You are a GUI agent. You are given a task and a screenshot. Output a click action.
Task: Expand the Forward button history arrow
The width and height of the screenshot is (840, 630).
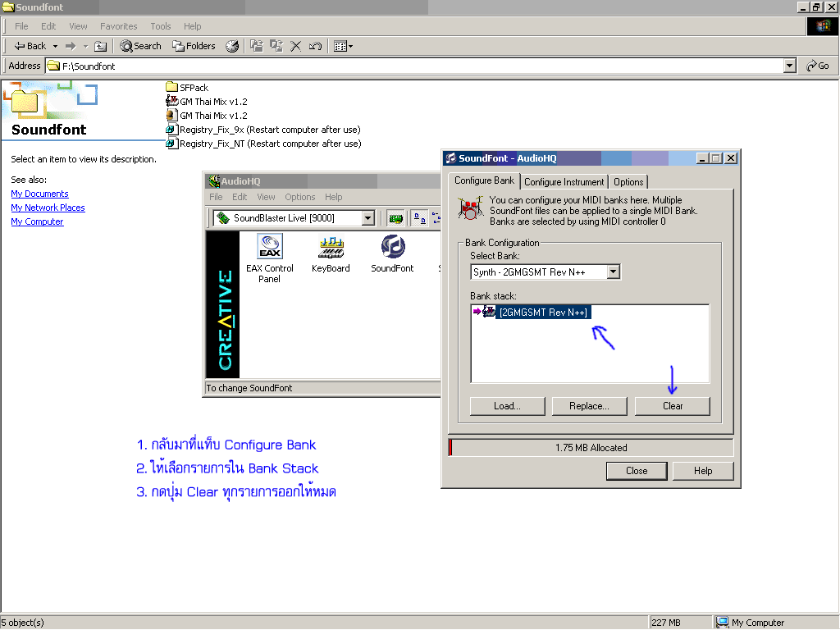point(85,46)
